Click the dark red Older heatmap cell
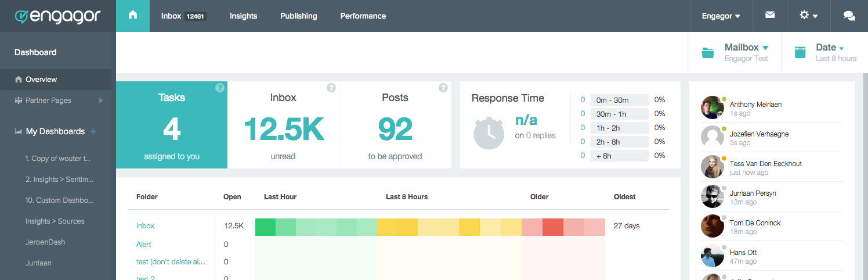 tap(552, 227)
